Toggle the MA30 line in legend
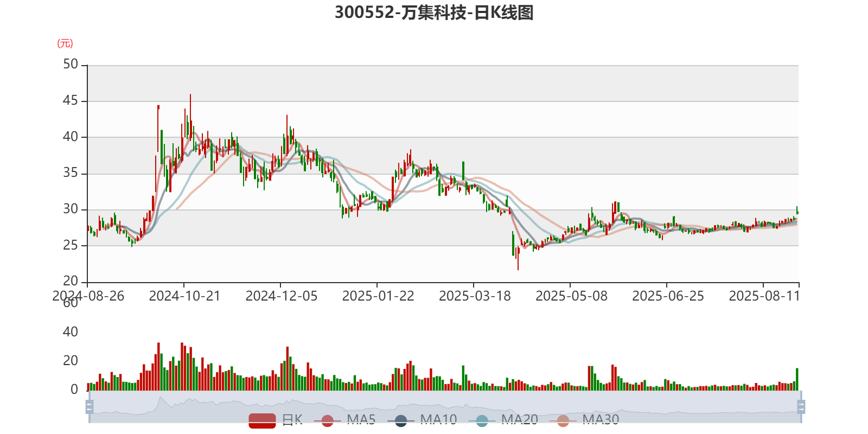 tap(584, 420)
